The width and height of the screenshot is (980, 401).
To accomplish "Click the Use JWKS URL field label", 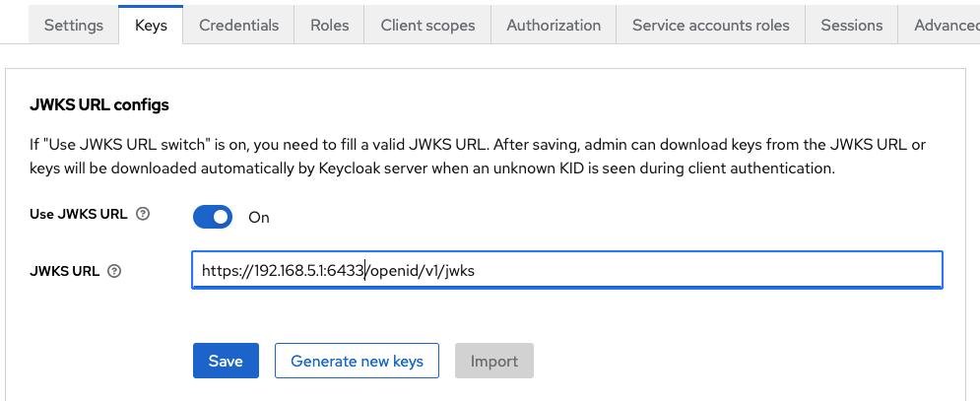I will (78, 215).
